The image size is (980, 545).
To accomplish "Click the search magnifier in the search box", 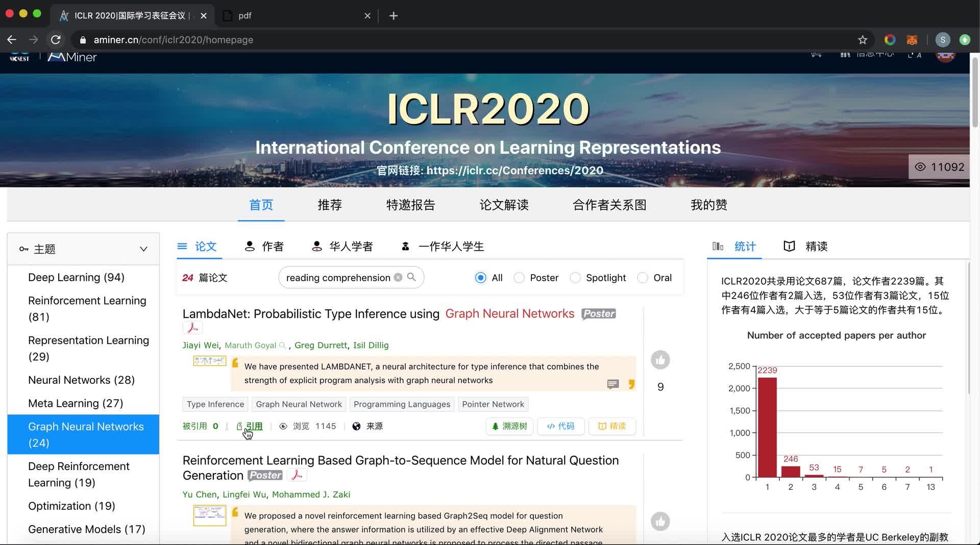I will pos(411,277).
